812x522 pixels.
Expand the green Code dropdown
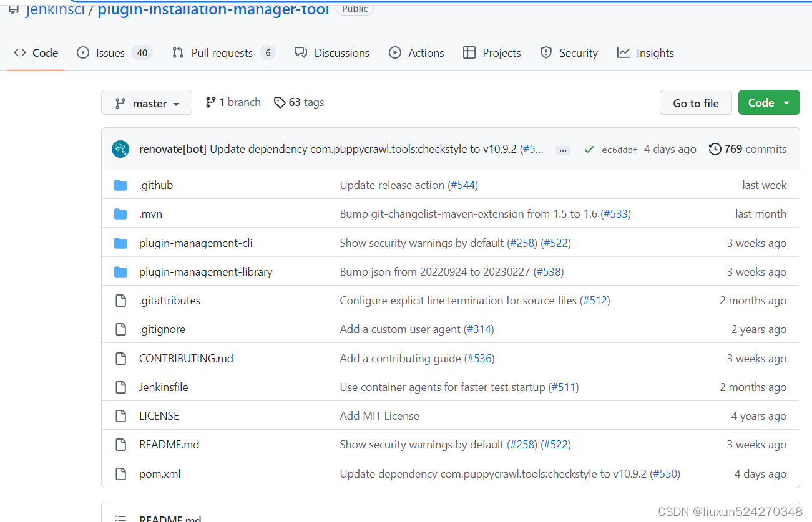pyautogui.click(x=769, y=102)
